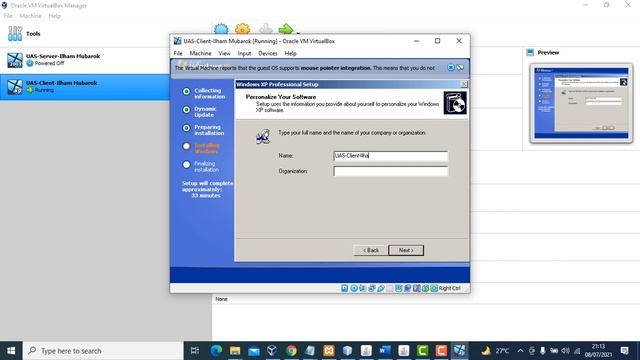
Task: Click the mouse integration status icon
Action: click(426, 288)
